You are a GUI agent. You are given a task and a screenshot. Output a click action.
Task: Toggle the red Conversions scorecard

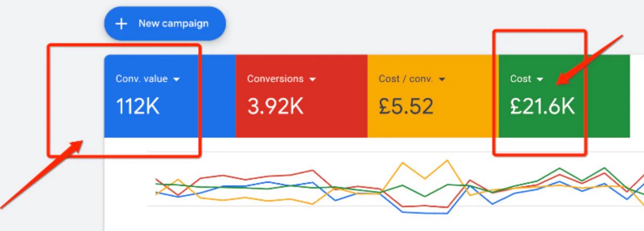(301, 96)
